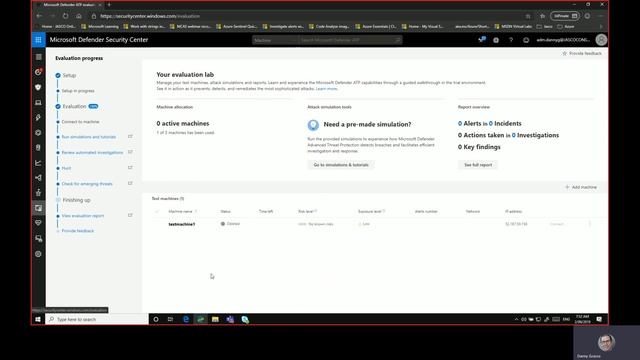This screenshot has width=640, height=360.
Task: Click the Windows taskbar search box
Action: coord(97,319)
